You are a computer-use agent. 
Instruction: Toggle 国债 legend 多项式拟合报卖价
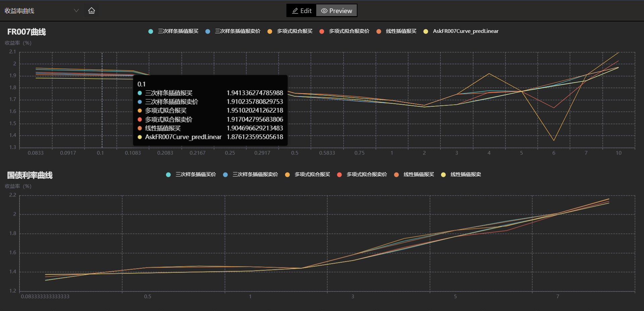pyautogui.click(x=362, y=174)
